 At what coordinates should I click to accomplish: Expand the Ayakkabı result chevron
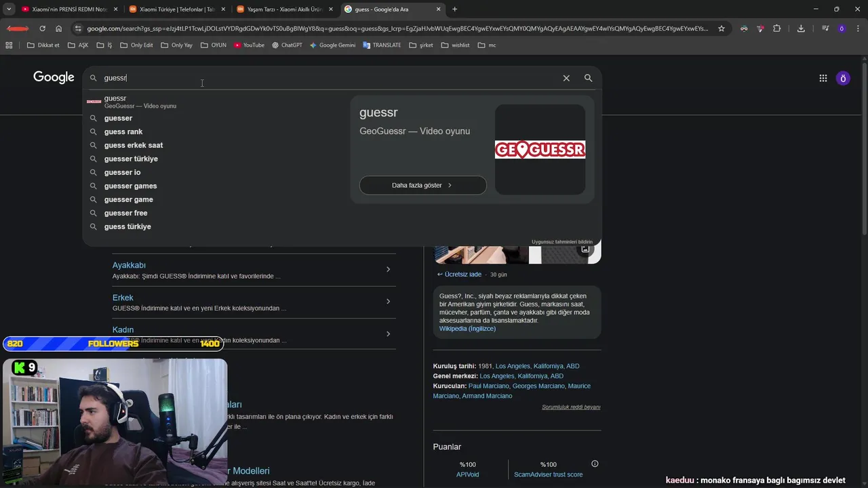[x=388, y=269]
